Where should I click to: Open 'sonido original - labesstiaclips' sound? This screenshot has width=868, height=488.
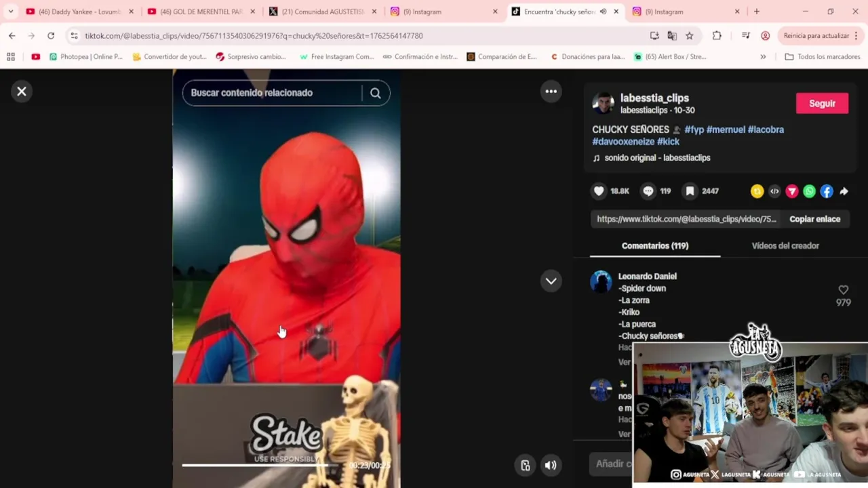pyautogui.click(x=657, y=158)
